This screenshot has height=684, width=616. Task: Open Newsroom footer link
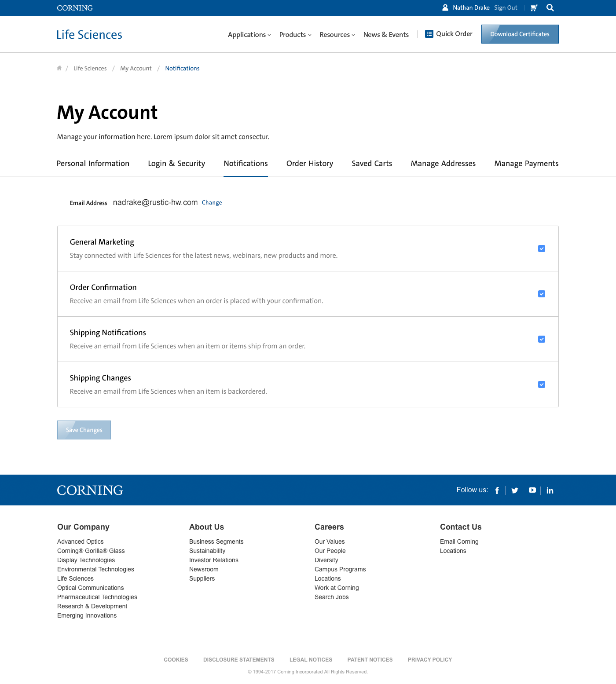[x=204, y=569]
